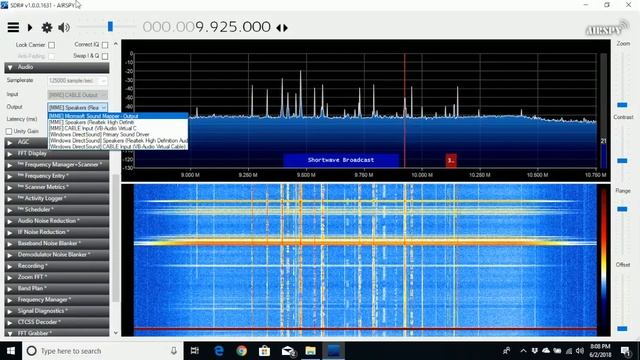Click the AIRSPY logo
The width and height of the screenshot is (640, 360).
click(x=607, y=28)
